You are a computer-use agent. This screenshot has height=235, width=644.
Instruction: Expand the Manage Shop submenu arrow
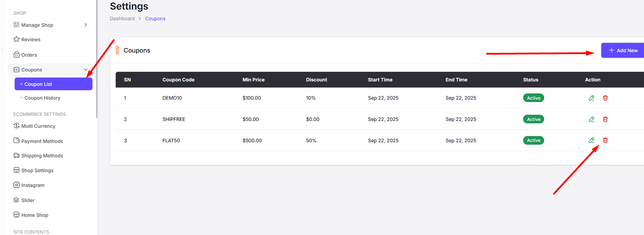(86, 25)
